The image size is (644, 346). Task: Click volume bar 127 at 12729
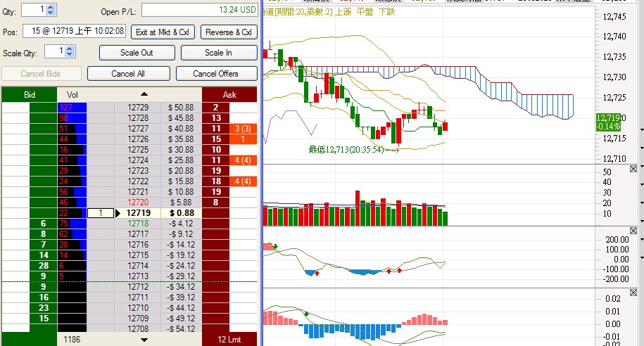72,108
